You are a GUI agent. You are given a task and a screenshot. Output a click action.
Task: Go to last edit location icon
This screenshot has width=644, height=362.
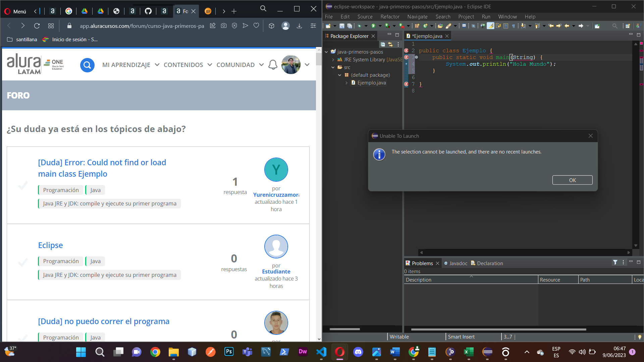point(551,26)
